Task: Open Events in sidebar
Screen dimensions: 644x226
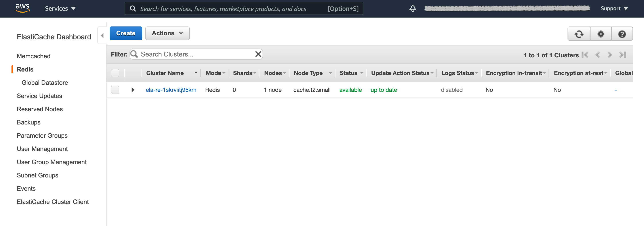Action: point(26,188)
